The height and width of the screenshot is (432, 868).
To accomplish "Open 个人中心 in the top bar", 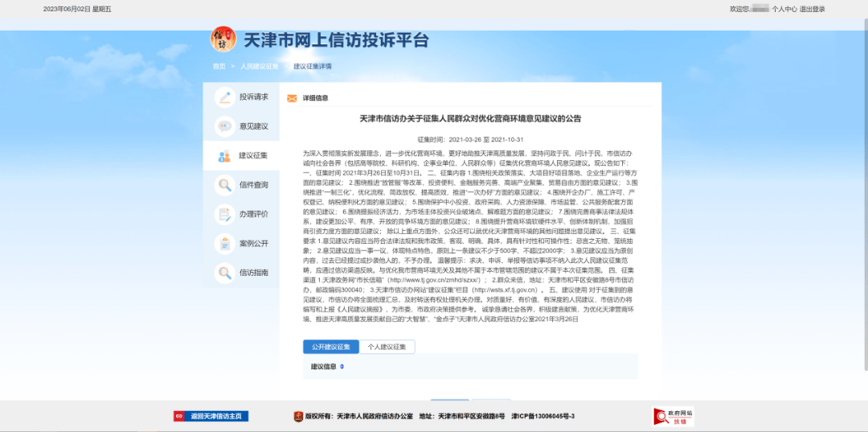I will click(784, 10).
